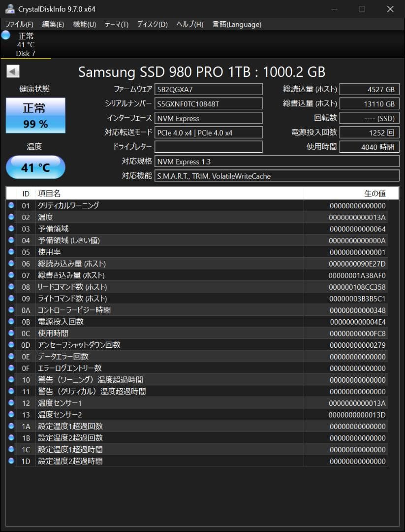This screenshot has width=405, height=532.
Task: Close the CrystalDiskInfo window
Action: coord(390,9)
